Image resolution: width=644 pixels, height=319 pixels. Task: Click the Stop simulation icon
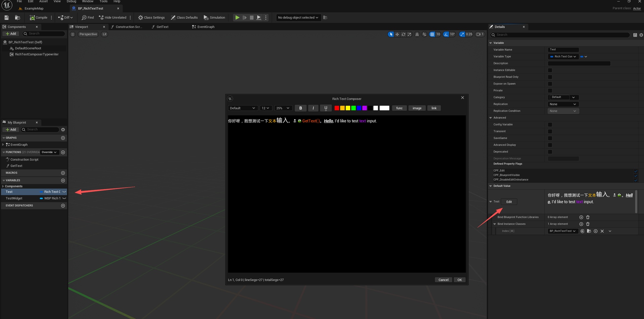coord(252,17)
